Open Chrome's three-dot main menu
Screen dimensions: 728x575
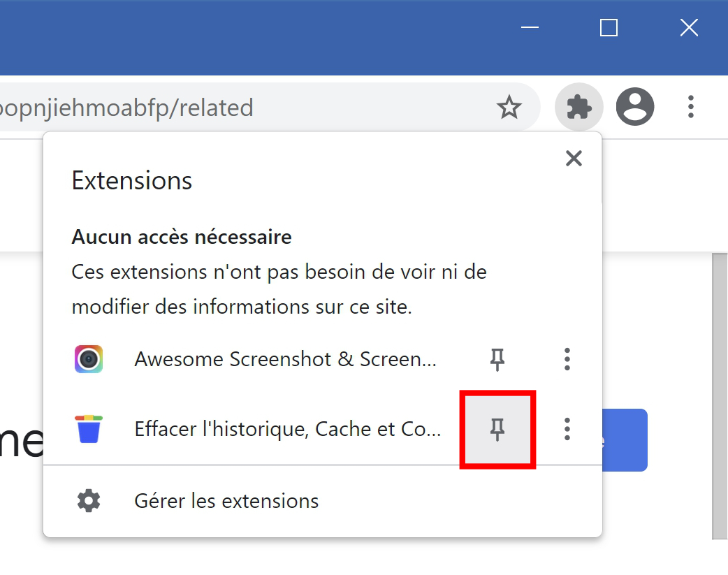[x=691, y=107]
